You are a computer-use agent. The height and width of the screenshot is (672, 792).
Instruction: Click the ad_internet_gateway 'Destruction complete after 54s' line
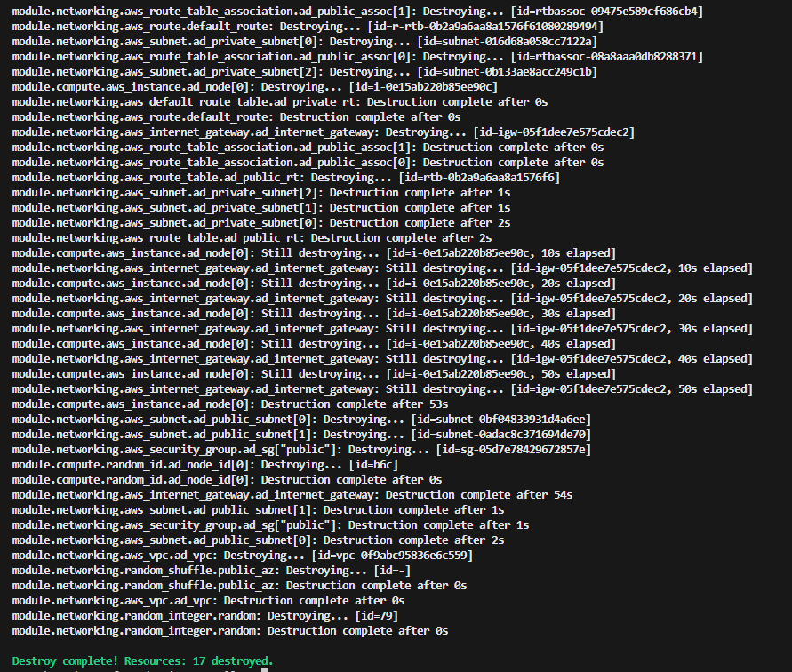(x=292, y=495)
